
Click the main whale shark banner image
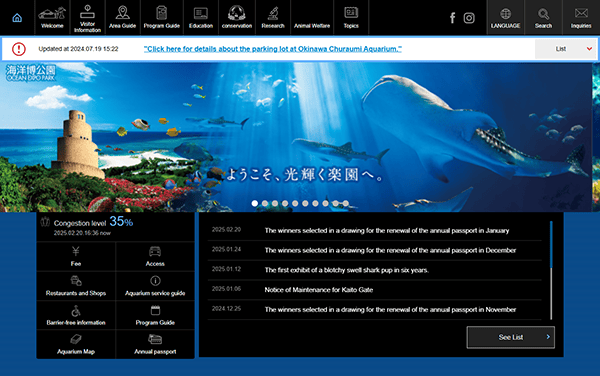point(296,137)
